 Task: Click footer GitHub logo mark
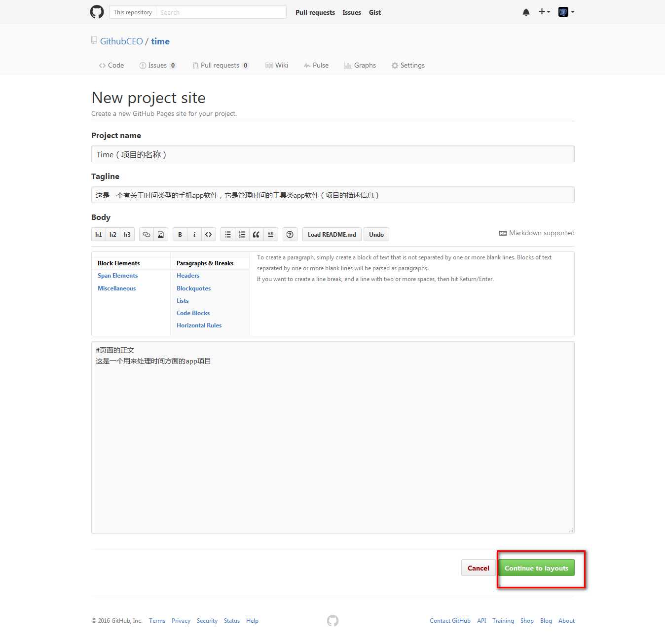point(333,621)
